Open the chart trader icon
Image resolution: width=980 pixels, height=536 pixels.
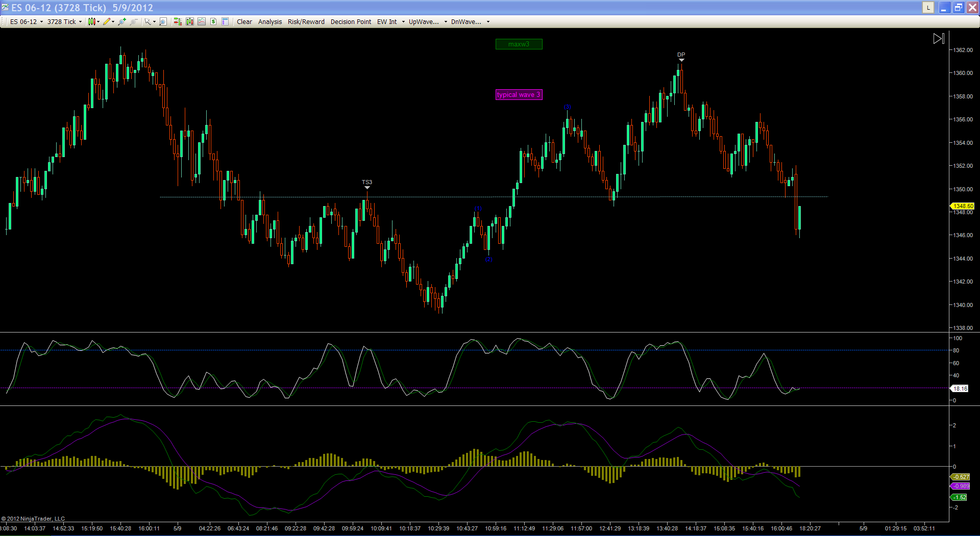pos(178,21)
